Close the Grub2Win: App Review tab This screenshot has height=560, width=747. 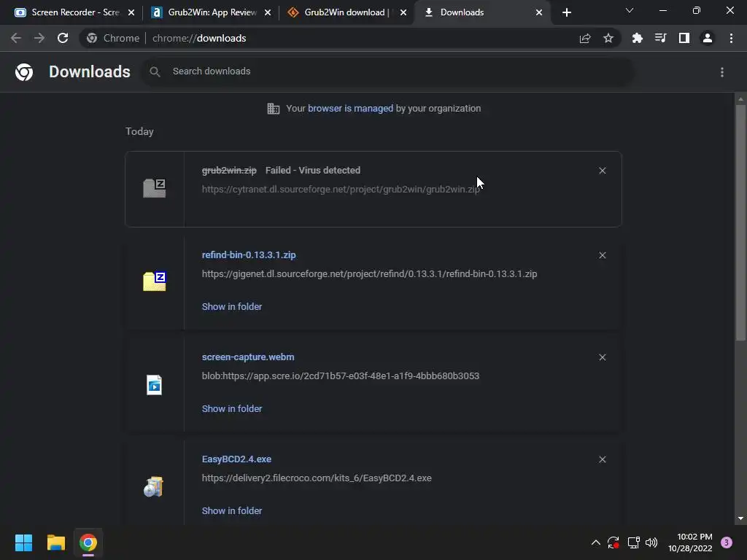click(x=268, y=12)
